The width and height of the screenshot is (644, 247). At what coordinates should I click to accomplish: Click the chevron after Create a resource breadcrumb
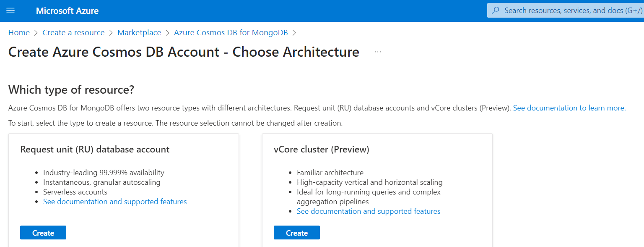coord(111,33)
